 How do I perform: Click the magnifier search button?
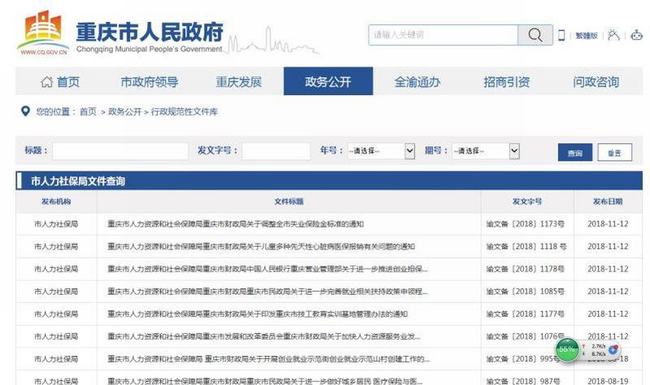point(535,35)
